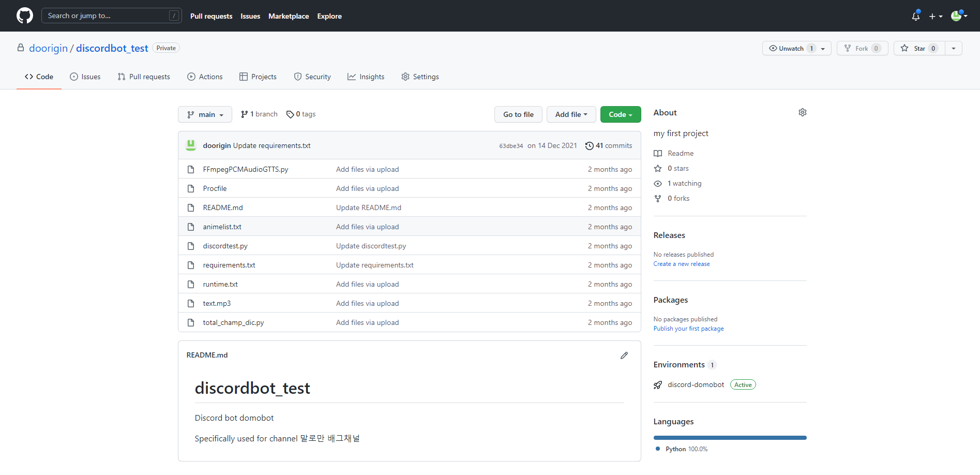
Task: View the 1 branch link
Action: pyautogui.click(x=259, y=114)
